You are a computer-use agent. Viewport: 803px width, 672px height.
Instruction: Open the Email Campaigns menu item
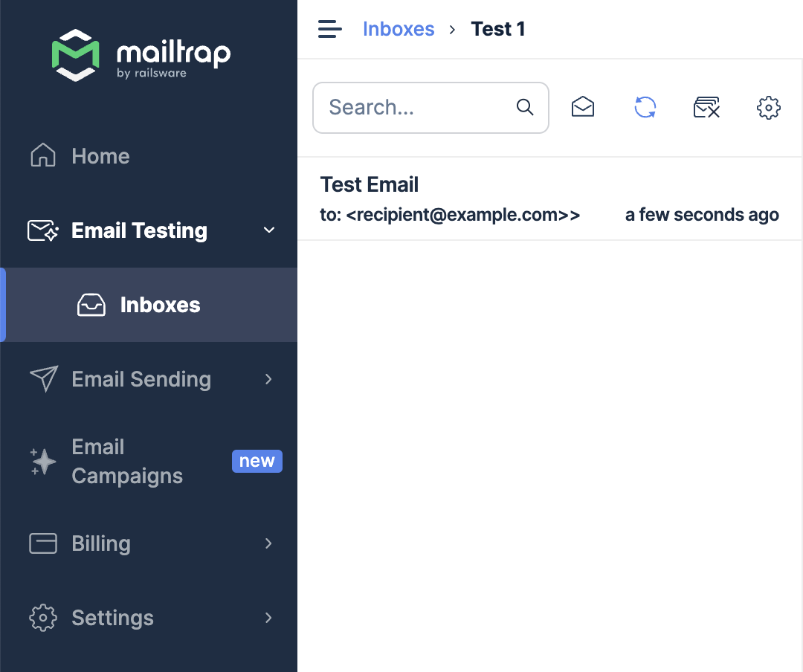tap(126, 462)
